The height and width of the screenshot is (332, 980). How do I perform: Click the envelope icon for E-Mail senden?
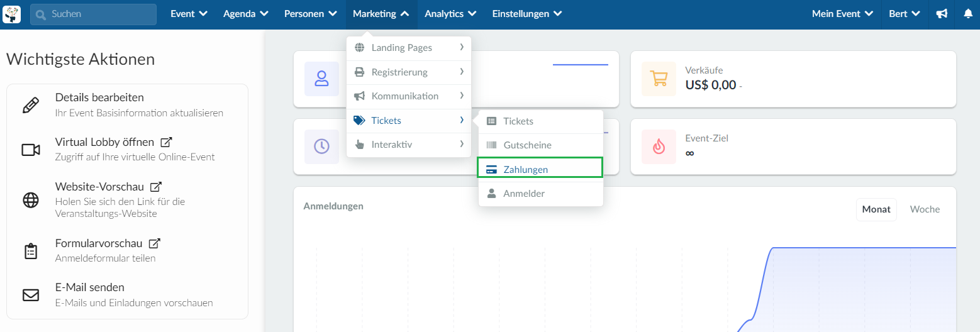pyautogui.click(x=30, y=294)
